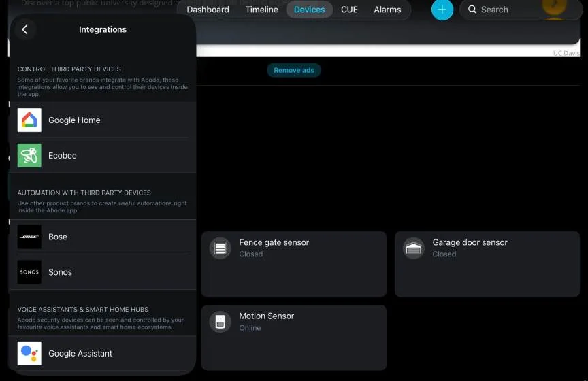Click the Garage door sensor icon
The image size is (588, 381).
point(413,248)
